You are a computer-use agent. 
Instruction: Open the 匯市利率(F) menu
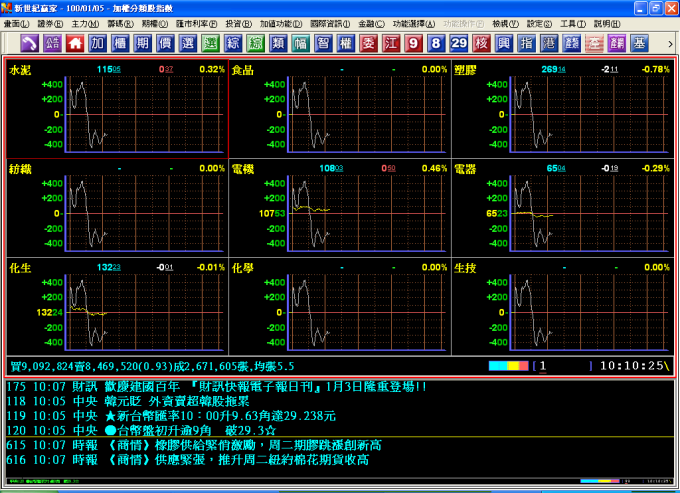(196, 24)
